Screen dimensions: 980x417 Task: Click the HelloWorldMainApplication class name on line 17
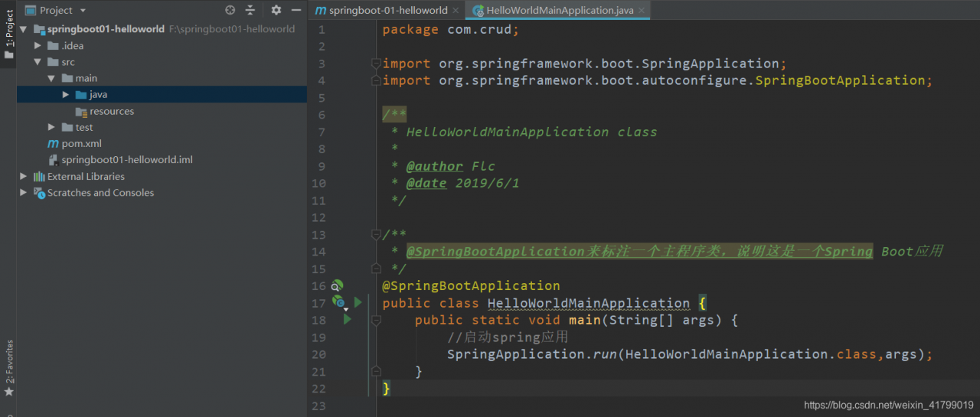[x=589, y=303]
